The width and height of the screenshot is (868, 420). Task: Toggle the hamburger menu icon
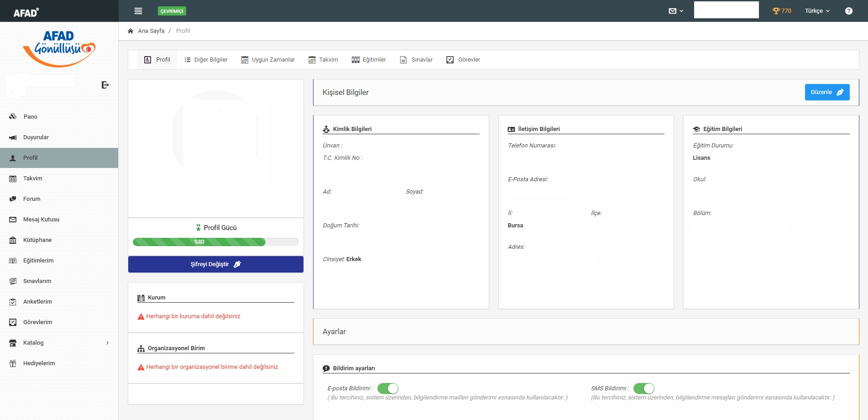point(138,11)
